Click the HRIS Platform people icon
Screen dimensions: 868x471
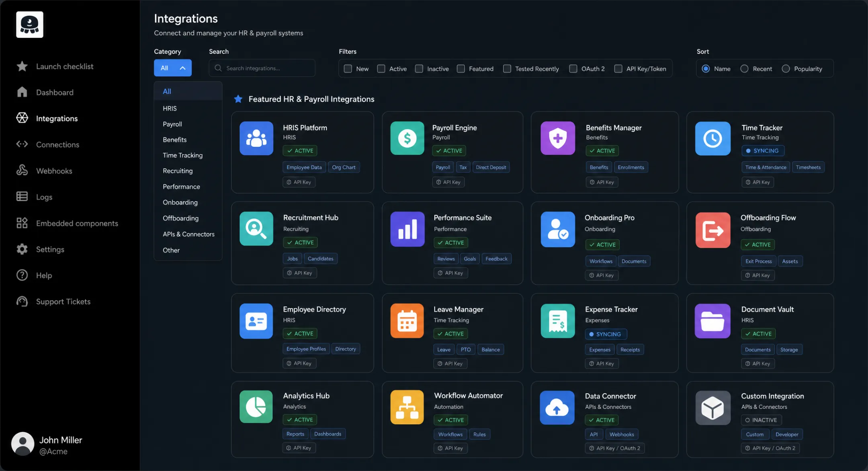click(x=256, y=138)
